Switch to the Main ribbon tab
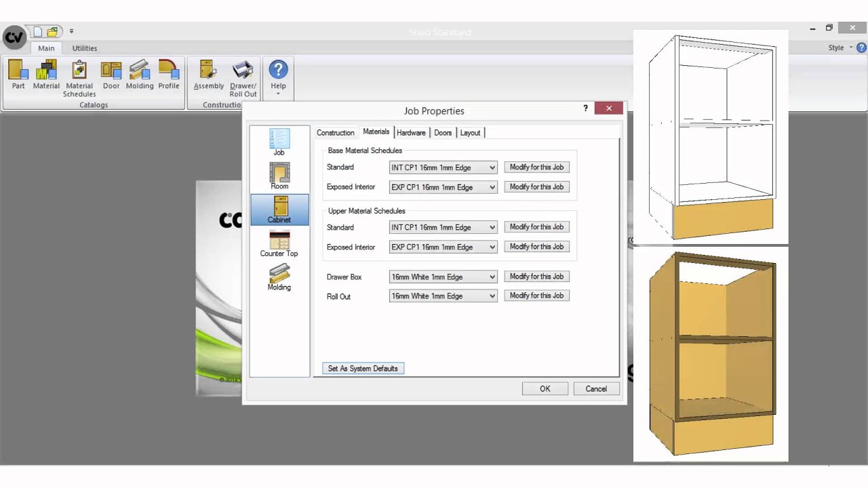 point(46,48)
